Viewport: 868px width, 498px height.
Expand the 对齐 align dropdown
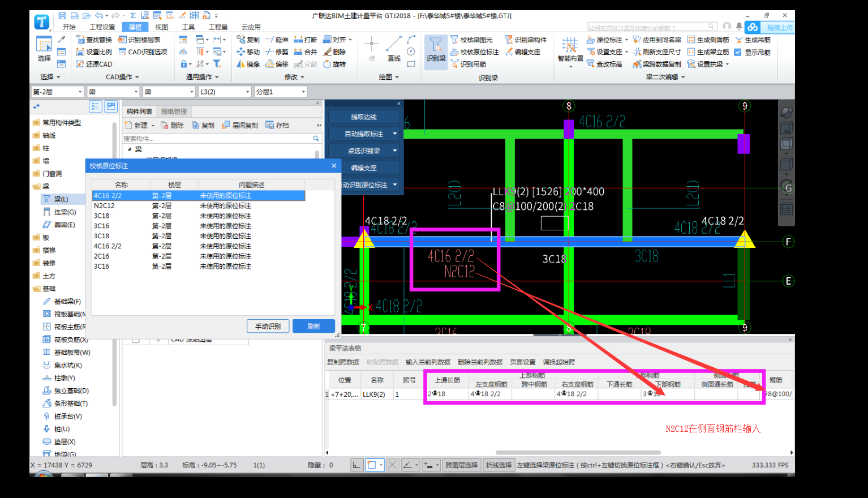tap(350, 40)
